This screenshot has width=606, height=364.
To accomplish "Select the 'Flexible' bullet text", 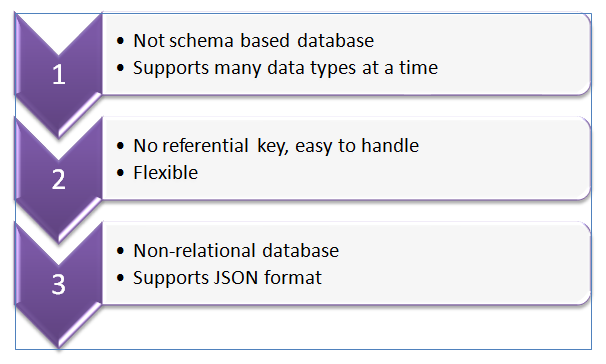I will point(165,173).
